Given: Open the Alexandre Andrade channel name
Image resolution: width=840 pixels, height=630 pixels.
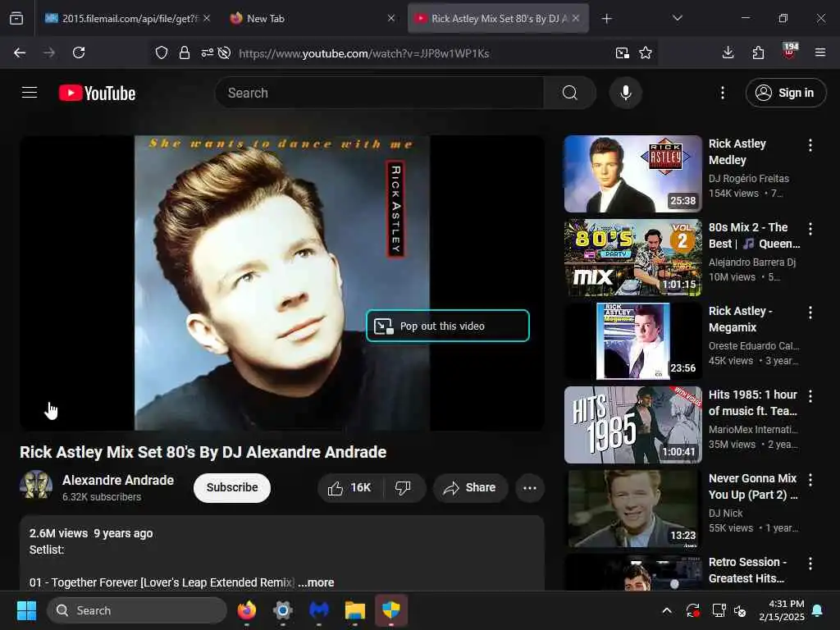Looking at the screenshot, I should click(118, 480).
